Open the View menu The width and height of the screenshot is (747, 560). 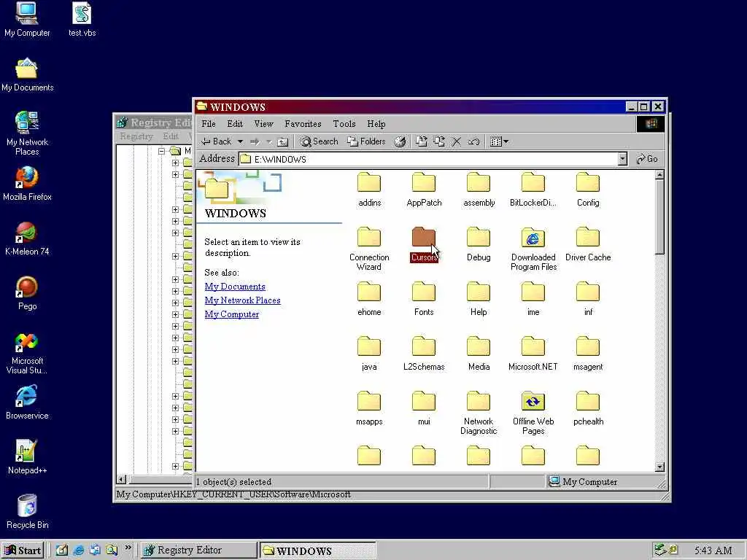tap(263, 124)
